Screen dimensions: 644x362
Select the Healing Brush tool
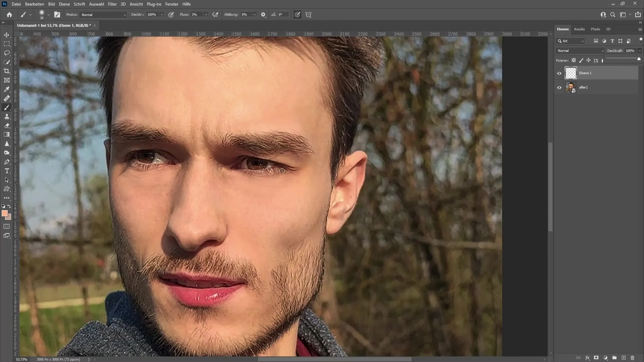point(7,98)
